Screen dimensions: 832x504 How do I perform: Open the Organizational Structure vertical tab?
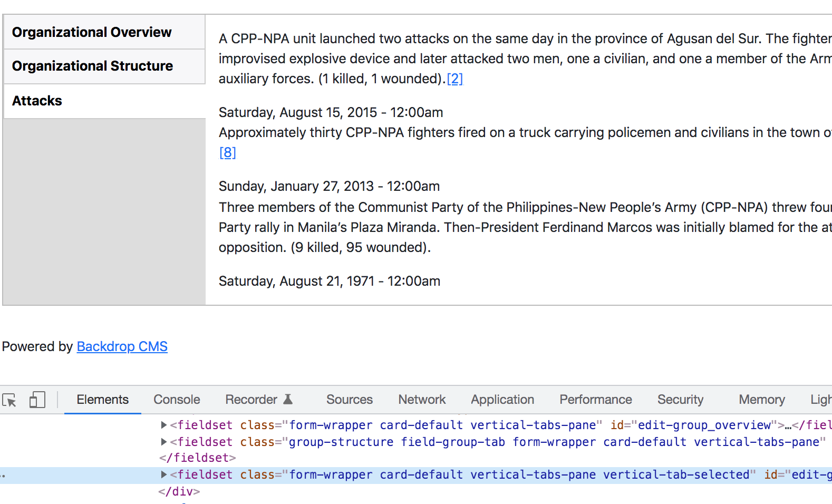(104, 66)
